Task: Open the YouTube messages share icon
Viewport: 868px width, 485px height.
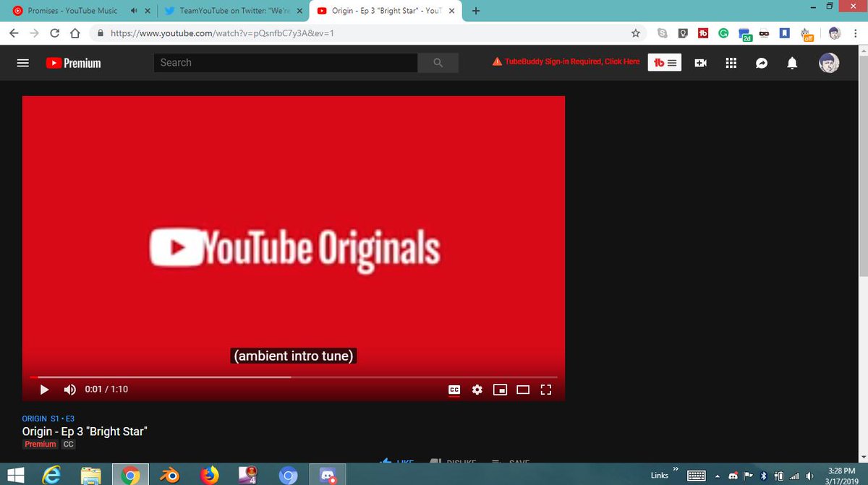Action: pos(761,63)
